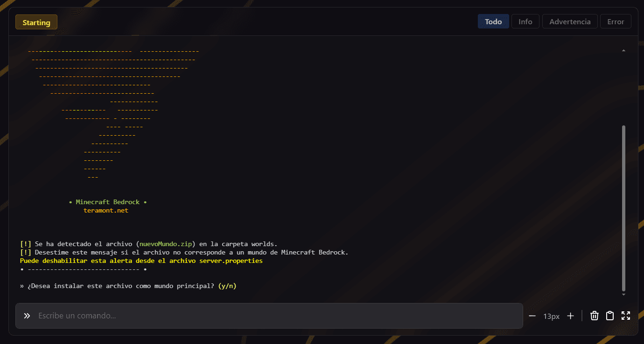
Task: Click the 'Desestime este mensaje' line
Action: 184,253
